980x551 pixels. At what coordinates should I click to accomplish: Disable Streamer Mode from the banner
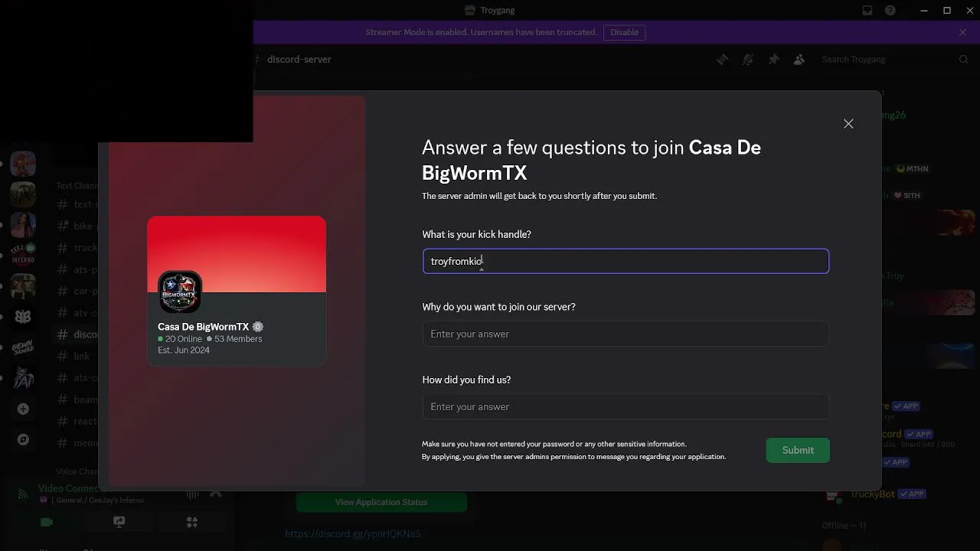624,32
